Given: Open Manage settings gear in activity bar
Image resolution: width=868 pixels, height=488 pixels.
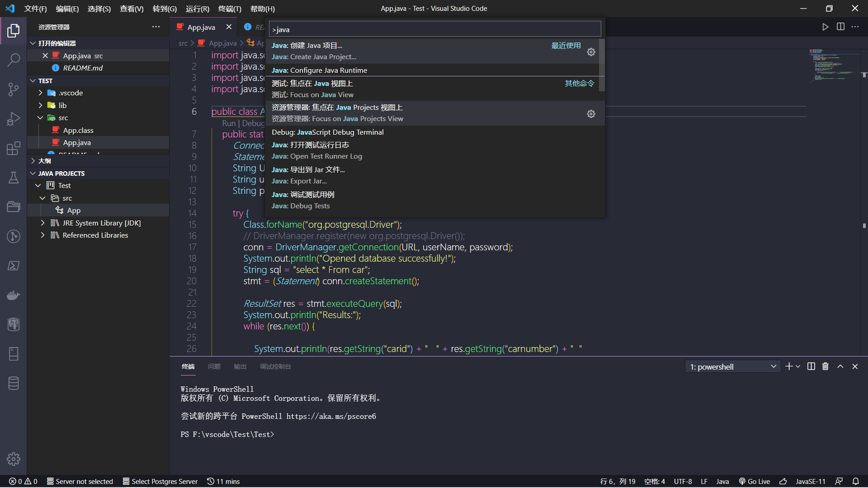Looking at the screenshot, I should tap(14, 459).
